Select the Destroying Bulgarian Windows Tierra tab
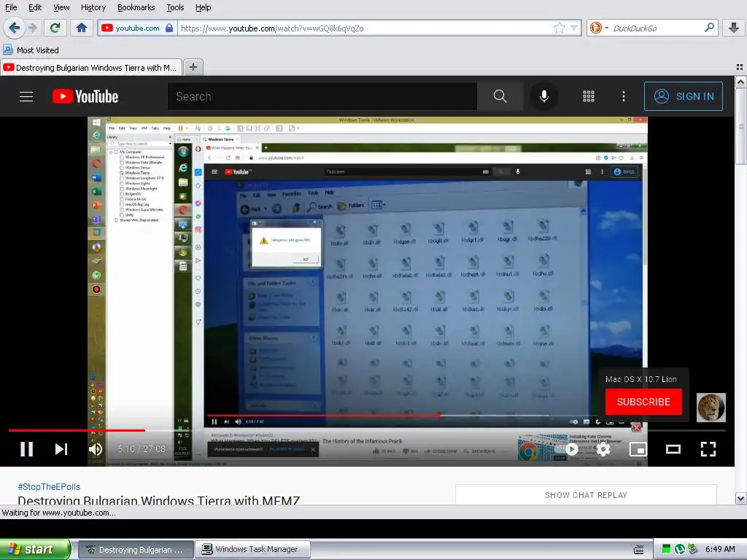Screen dimensions: 747x560 tap(91, 68)
